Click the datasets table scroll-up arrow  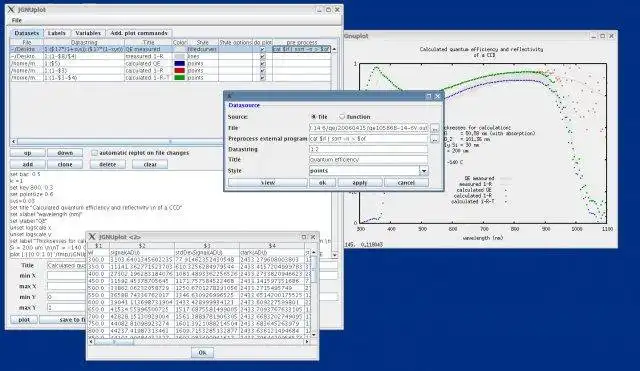click(x=334, y=49)
